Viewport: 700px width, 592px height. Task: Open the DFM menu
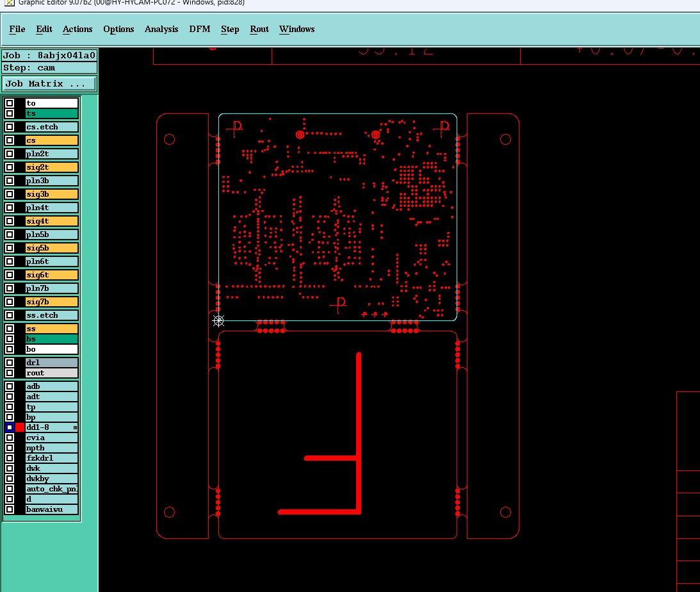(200, 29)
